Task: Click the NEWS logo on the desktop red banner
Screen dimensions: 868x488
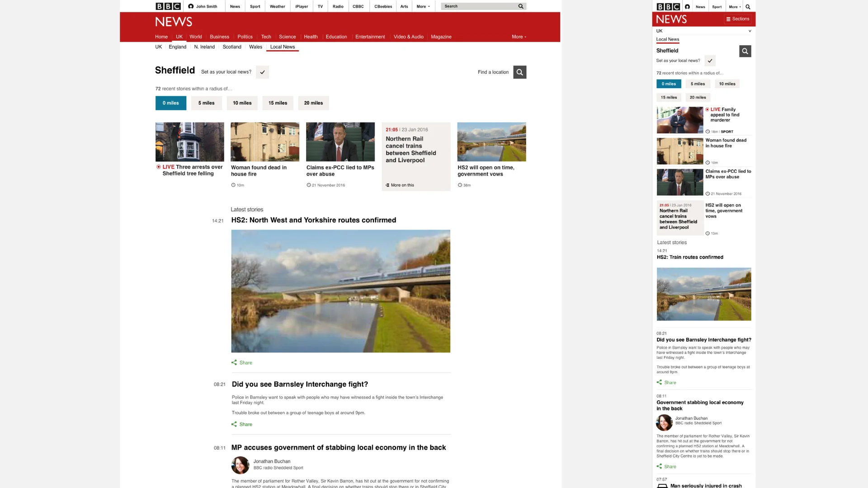Action: click(x=174, y=22)
